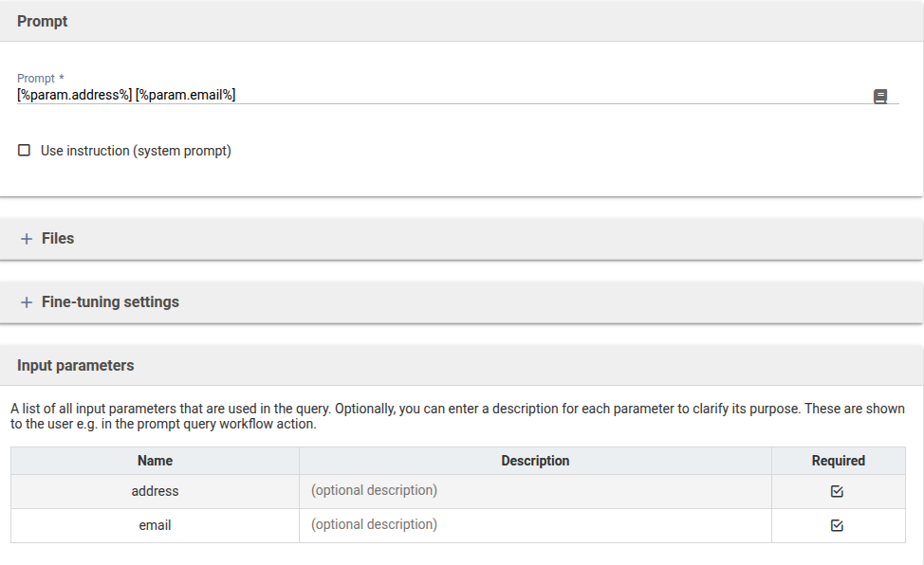This screenshot has height=565, width=924.
Task: Click the Required column header
Action: pyautogui.click(x=838, y=461)
